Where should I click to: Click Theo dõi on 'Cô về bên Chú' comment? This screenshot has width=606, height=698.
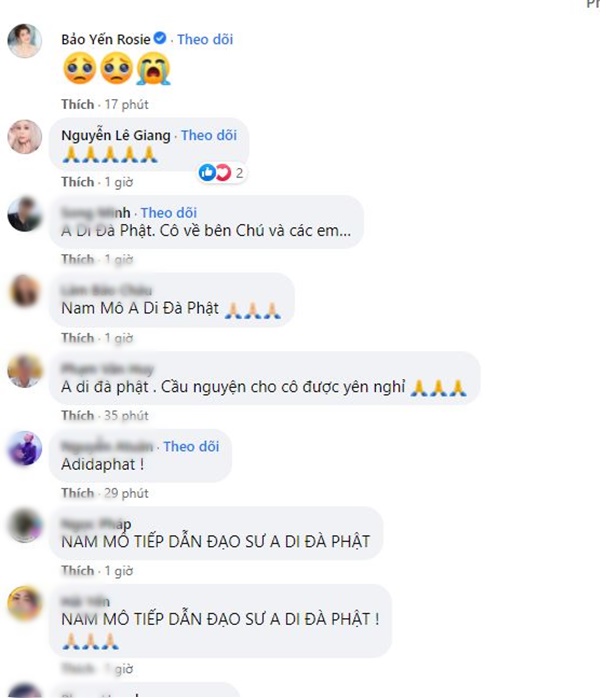pos(169,213)
